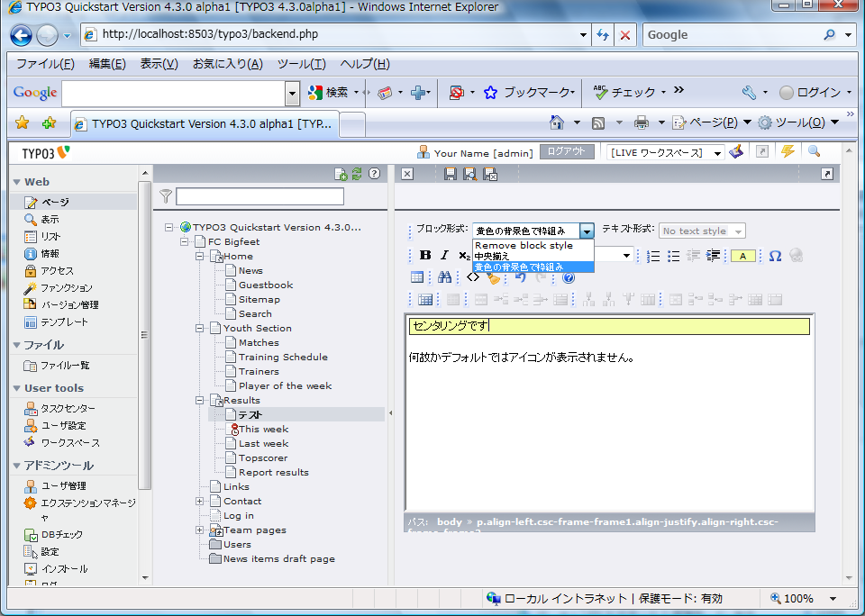
Task: Refresh the page tree with the green arrows icon
Action: pos(357,175)
